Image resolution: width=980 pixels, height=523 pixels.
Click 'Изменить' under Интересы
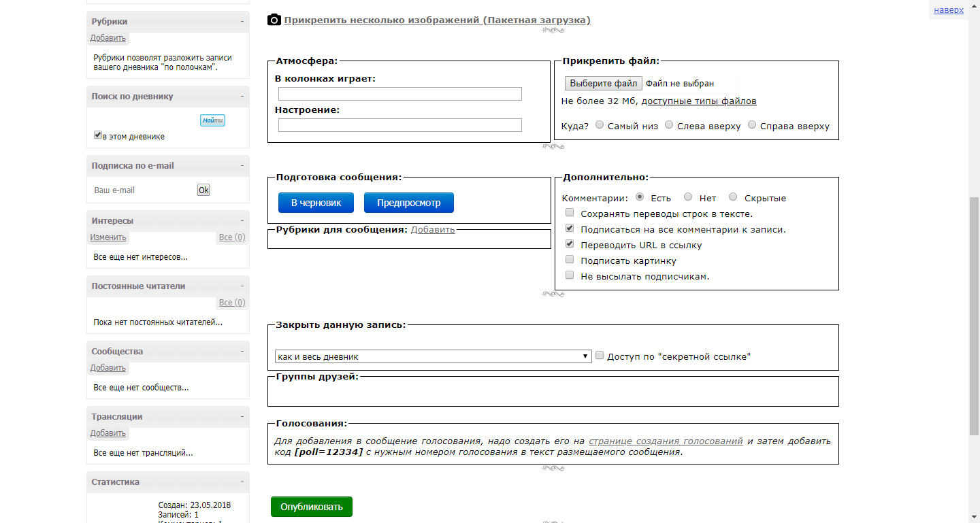coord(108,237)
